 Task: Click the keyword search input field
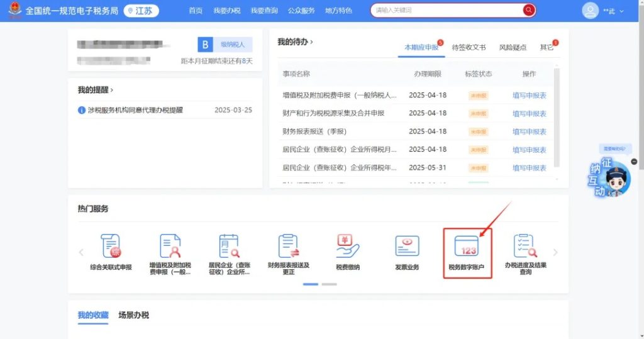pyautogui.click(x=447, y=10)
